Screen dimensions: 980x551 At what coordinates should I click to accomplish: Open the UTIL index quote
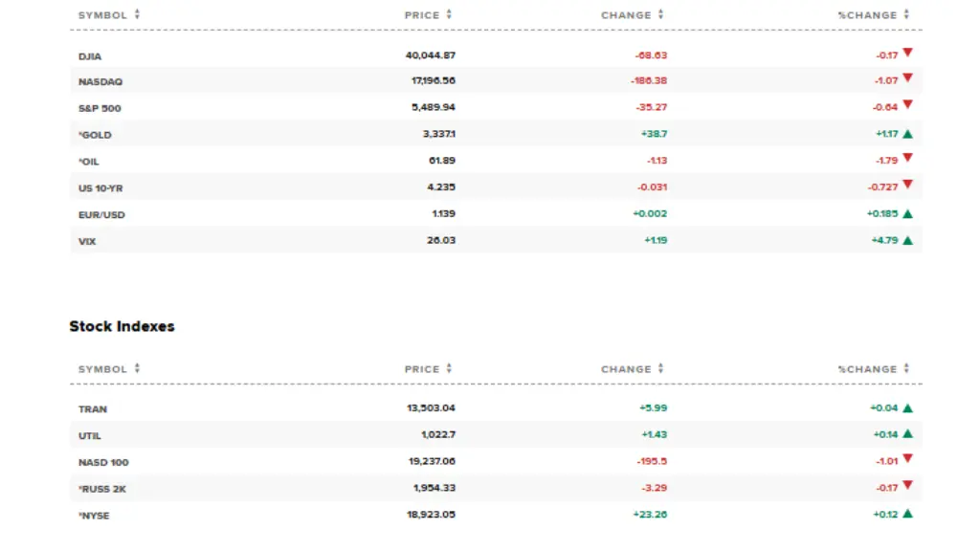(89, 436)
